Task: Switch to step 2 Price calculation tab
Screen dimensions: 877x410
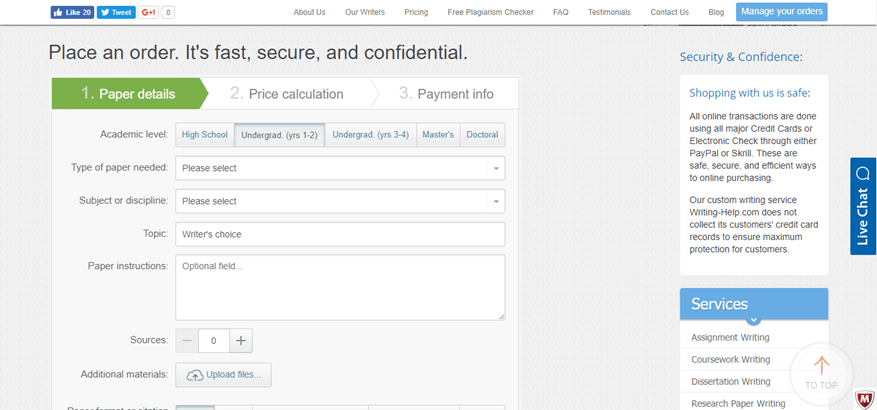Action: click(x=287, y=93)
